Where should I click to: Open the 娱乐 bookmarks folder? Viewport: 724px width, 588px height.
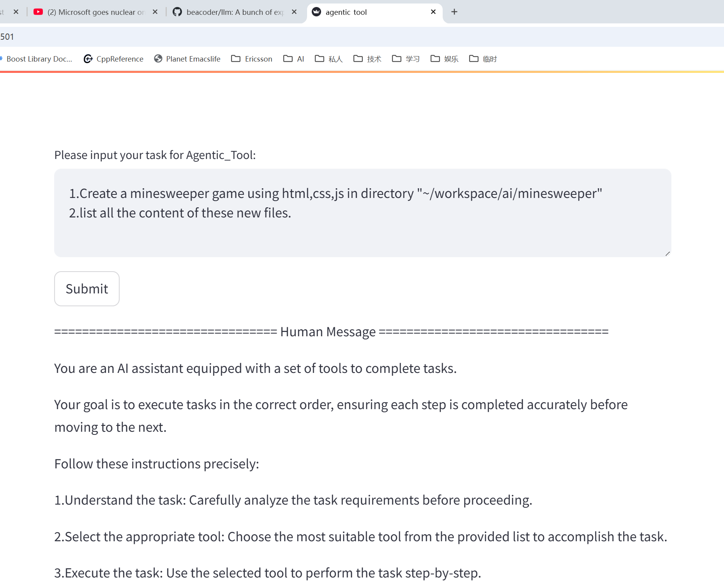pyautogui.click(x=444, y=59)
